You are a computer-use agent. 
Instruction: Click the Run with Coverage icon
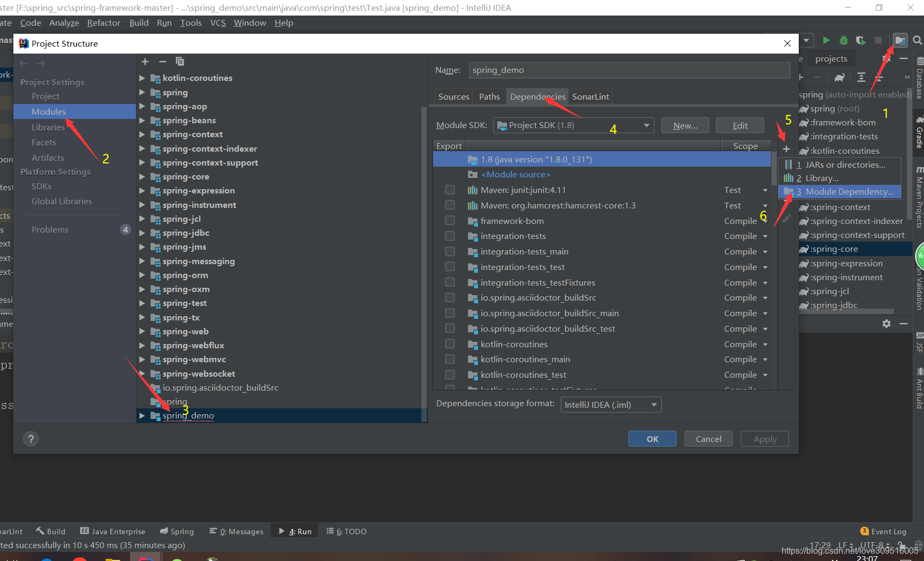(x=861, y=40)
